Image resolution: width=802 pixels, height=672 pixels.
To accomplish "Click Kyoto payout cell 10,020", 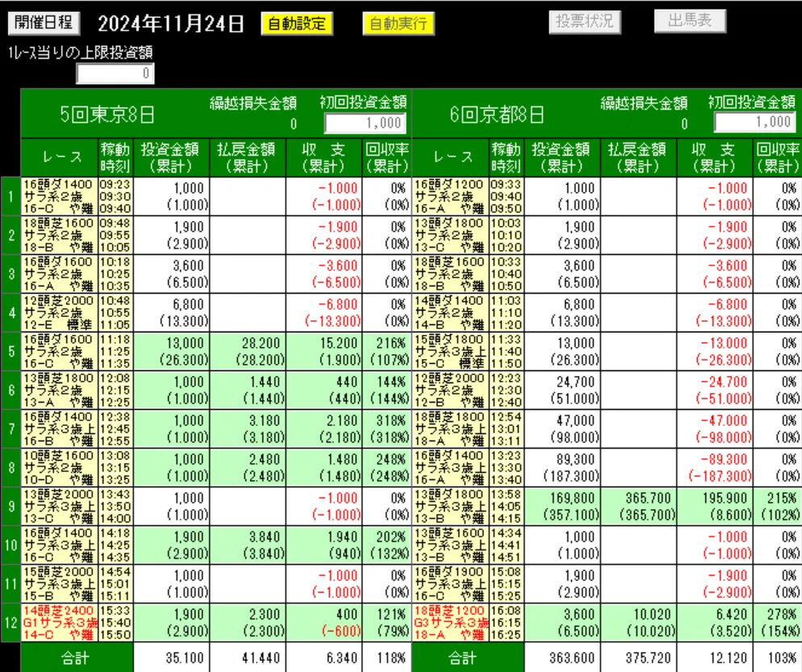I will [638, 623].
